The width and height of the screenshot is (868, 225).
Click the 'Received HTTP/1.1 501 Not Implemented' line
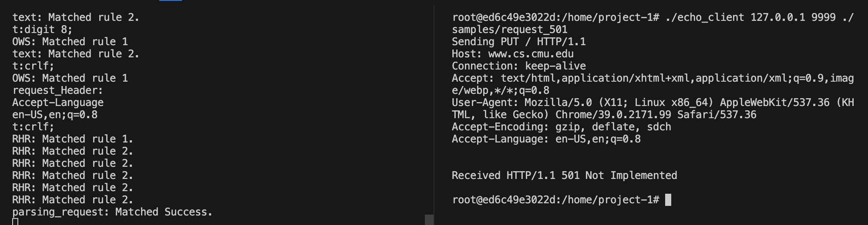pyautogui.click(x=564, y=175)
